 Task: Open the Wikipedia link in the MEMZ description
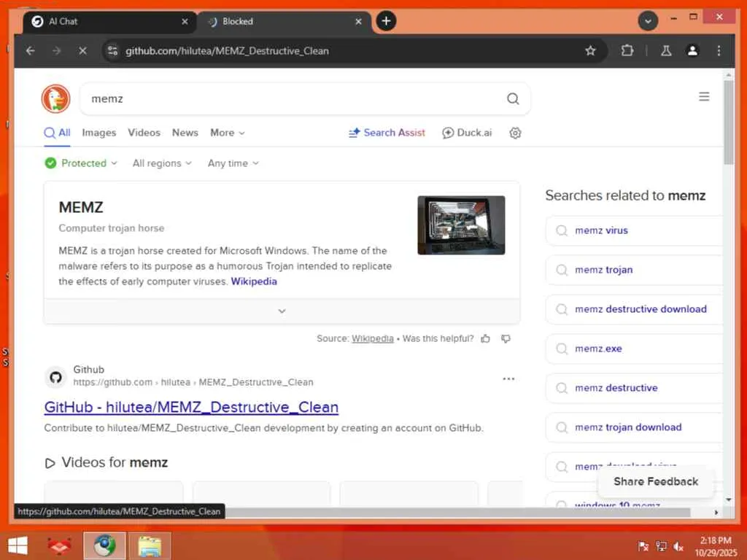(254, 281)
